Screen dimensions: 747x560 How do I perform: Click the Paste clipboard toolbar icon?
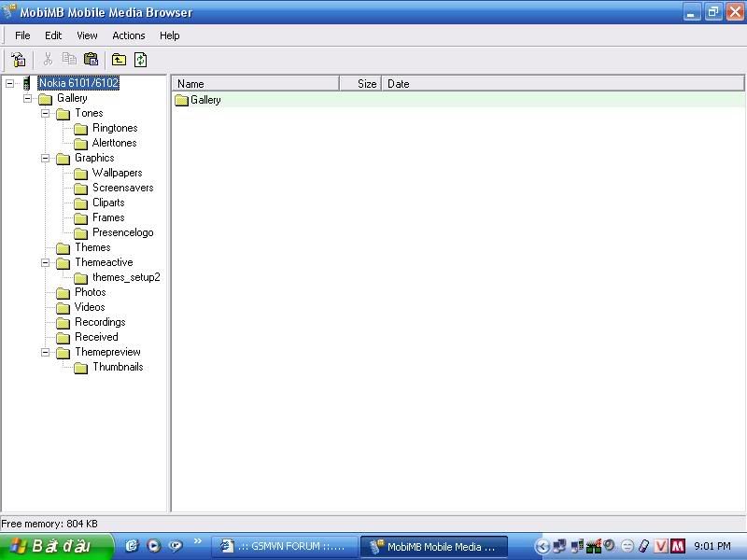click(91, 59)
